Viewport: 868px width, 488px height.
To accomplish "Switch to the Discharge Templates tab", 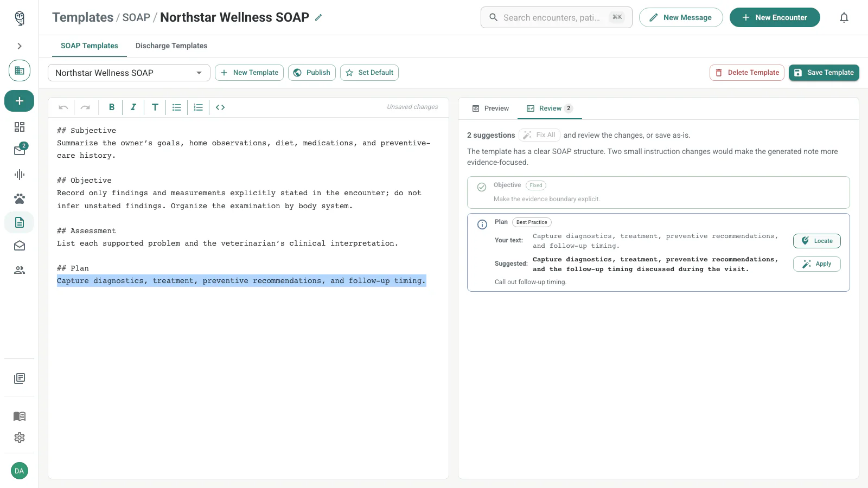I will tap(171, 46).
